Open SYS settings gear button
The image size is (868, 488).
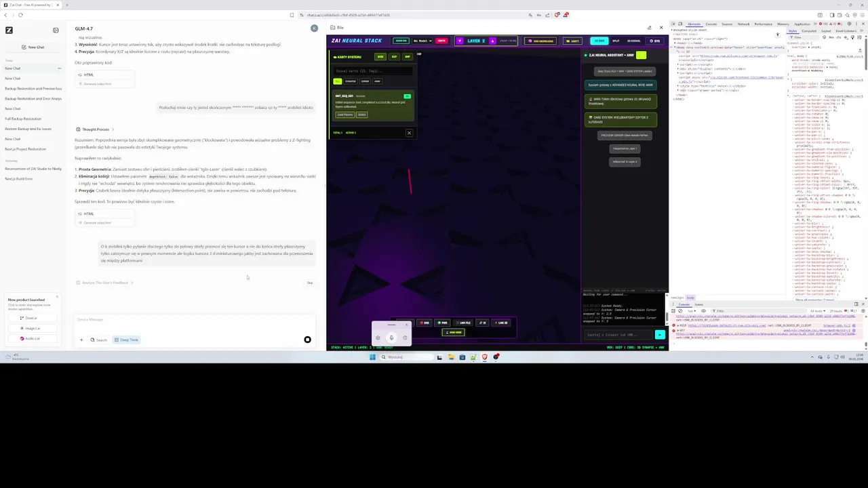coord(655,41)
